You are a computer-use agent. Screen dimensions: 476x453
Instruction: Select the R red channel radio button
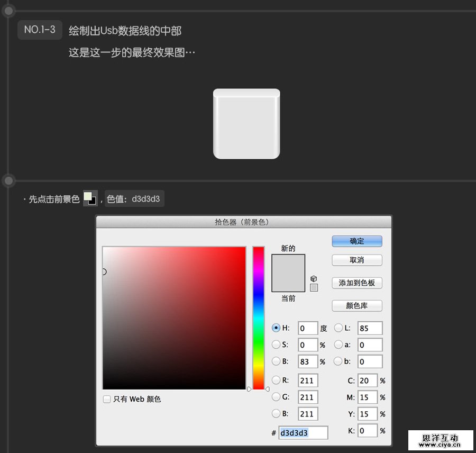(x=277, y=380)
